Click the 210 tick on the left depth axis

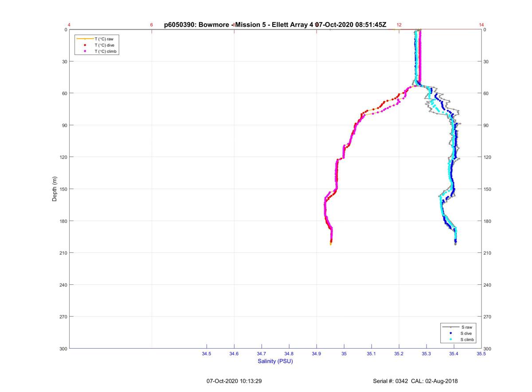tap(63, 253)
